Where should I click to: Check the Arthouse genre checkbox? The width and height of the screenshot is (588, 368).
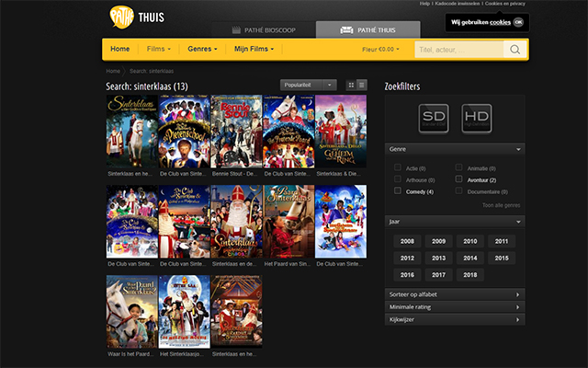pyautogui.click(x=398, y=179)
